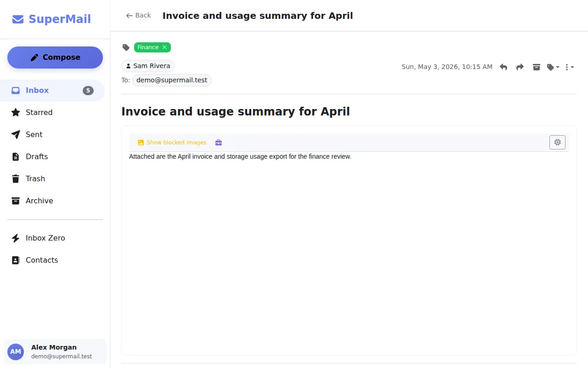Open the Drafts folder
The height and width of the screenshot is (368, 588).
click(52, 157)
